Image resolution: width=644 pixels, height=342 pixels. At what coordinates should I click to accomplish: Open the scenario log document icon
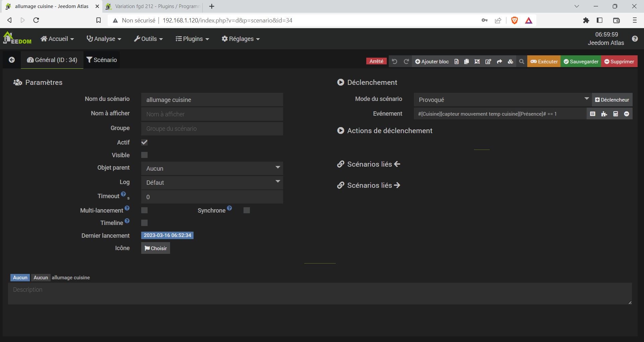pos(456,62)
